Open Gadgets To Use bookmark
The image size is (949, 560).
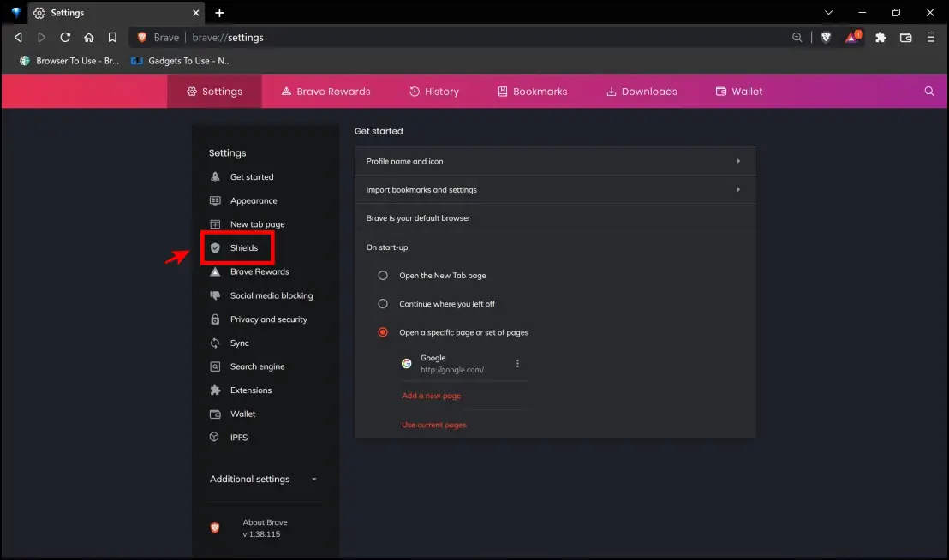tap(181, 61)
